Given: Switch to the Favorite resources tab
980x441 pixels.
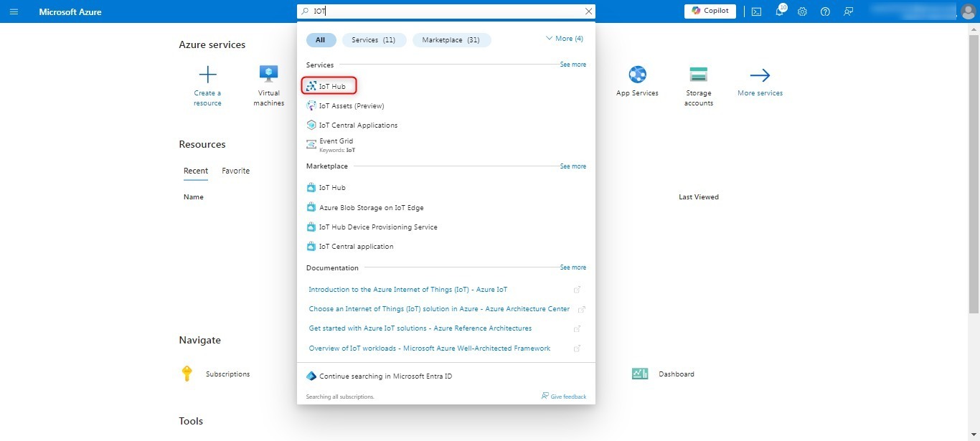Looking at the screenshot, I should 235,171.
